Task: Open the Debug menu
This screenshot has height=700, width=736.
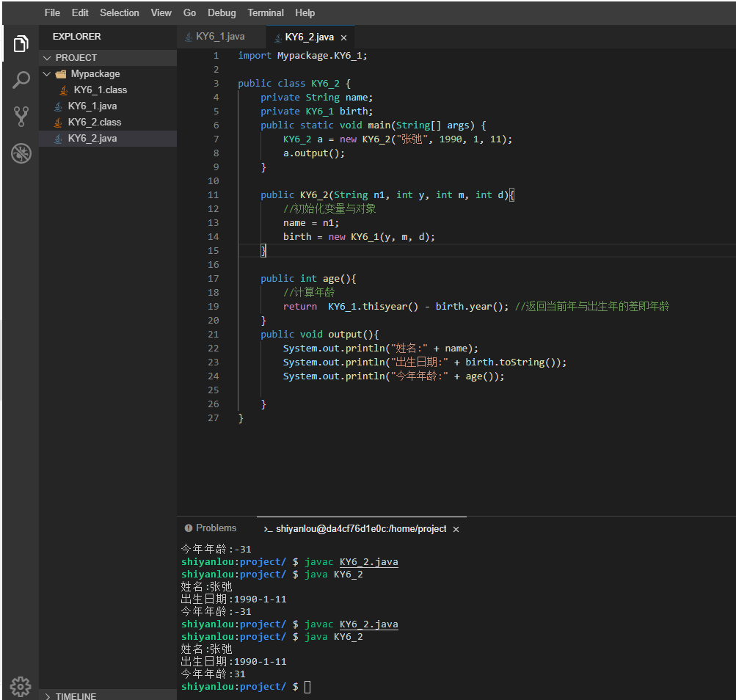Action: pos(222,12)
